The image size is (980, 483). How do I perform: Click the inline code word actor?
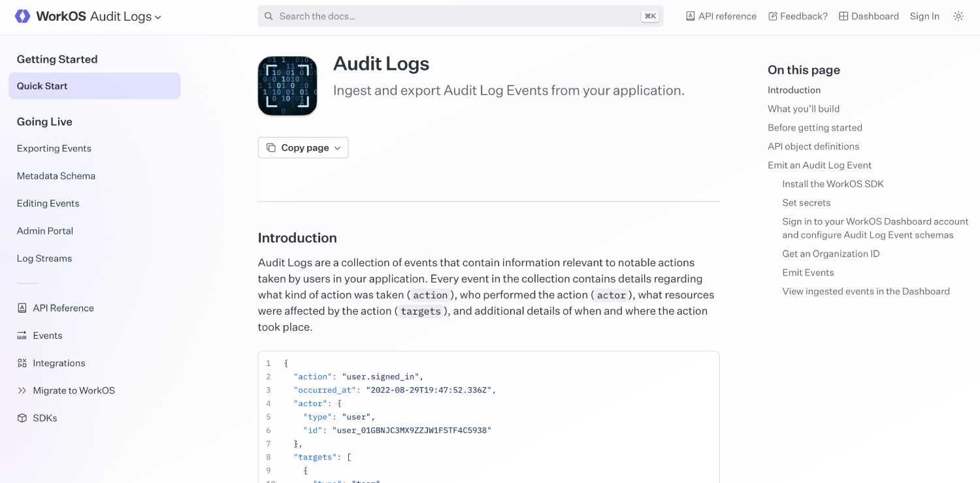[612, 295]
